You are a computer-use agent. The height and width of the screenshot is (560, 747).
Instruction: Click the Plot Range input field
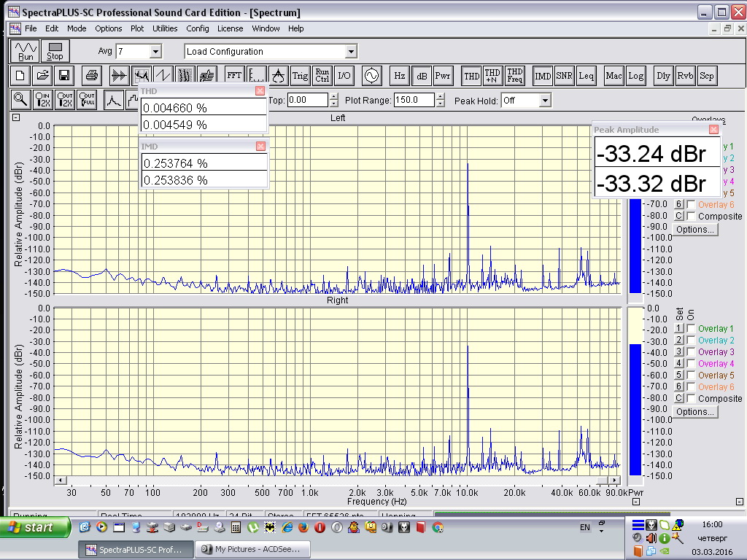pyautogui.click(x=413, y=101)
